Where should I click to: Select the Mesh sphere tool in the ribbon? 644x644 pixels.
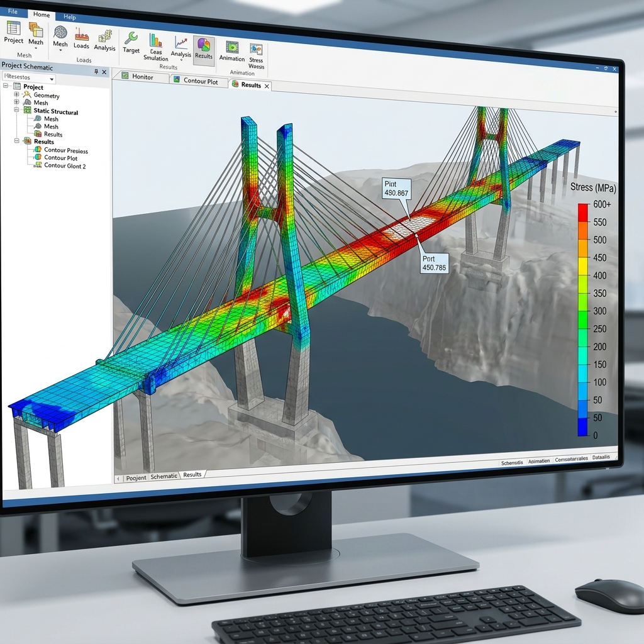tap(60, 38)
